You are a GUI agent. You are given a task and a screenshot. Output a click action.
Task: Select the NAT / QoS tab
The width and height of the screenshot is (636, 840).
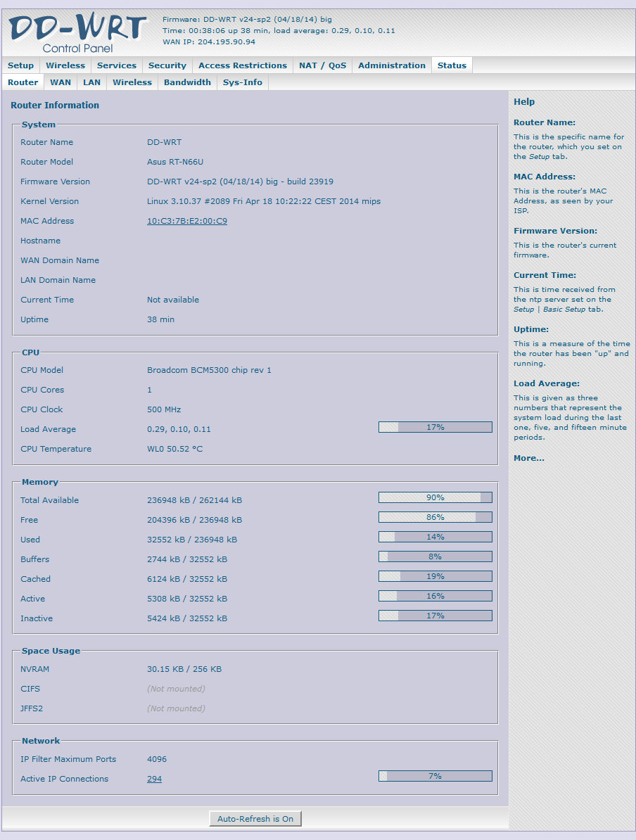(322, 65)
